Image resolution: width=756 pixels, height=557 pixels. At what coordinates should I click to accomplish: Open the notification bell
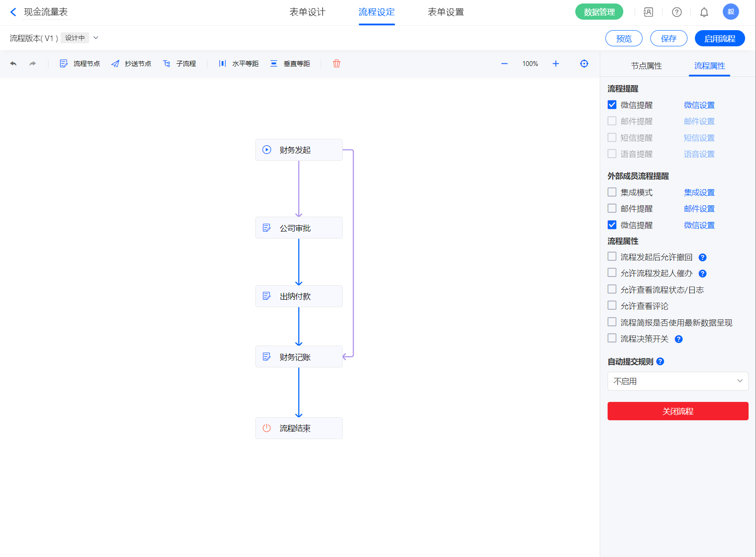pos(704,12)
